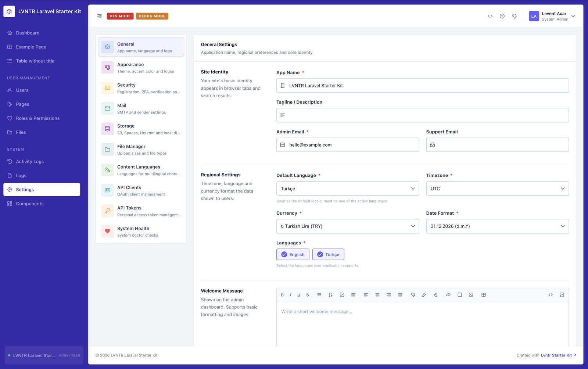Insert a table in the editor
This screenshot has height=369, width=588.
484,295
